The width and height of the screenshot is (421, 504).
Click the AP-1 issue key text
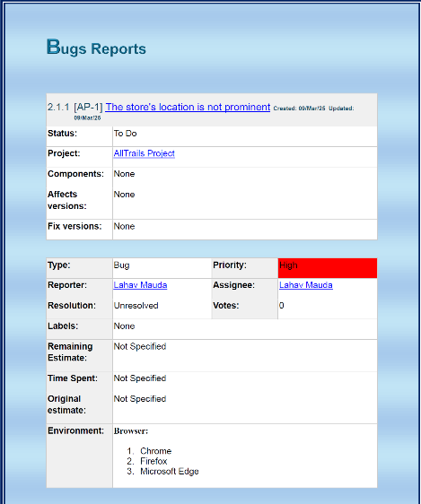88,107
